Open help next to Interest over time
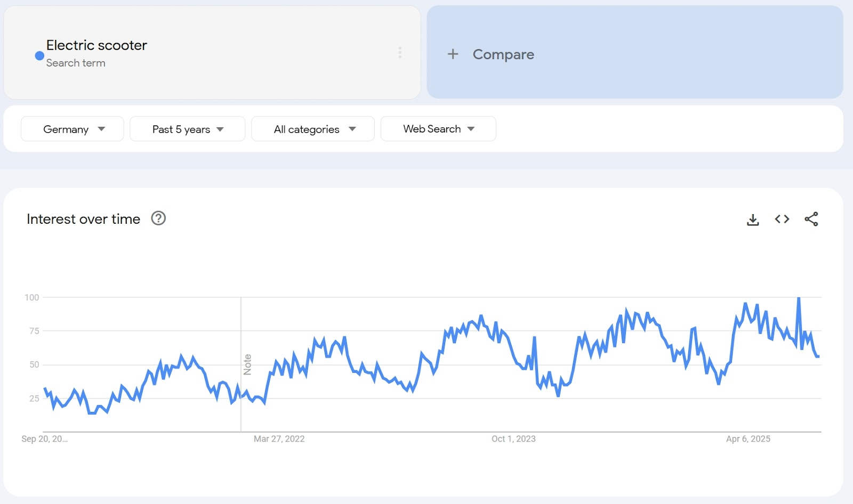Viewport: 853px width, 504px height. point(158,218)
